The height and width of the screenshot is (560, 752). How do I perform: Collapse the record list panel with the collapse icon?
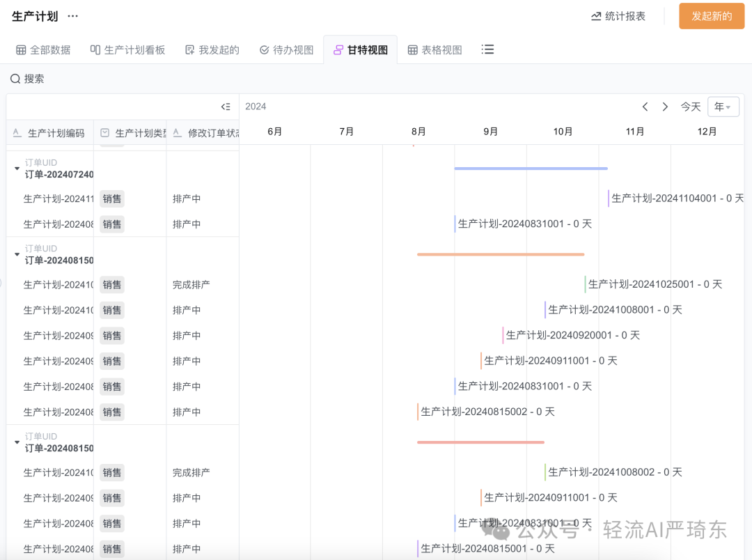click(x=225, y=107)
